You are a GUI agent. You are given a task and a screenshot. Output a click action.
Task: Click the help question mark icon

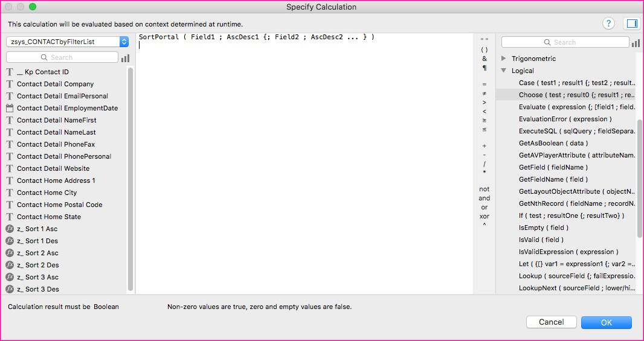point(608,24)
